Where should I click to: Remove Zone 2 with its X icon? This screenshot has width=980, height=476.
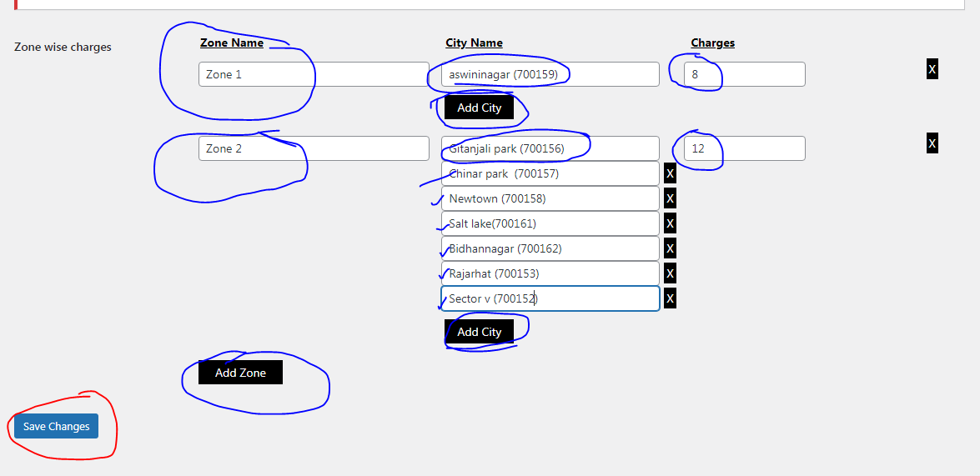[932, 143]
